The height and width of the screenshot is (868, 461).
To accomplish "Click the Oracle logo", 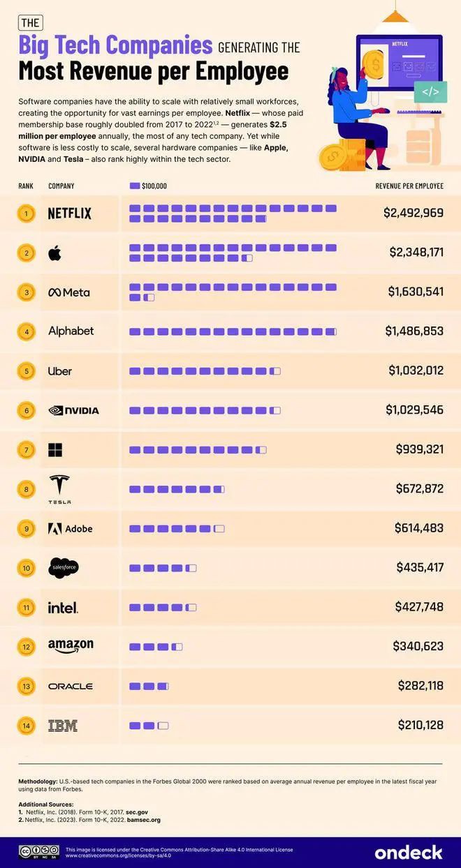I will [71, 687].
